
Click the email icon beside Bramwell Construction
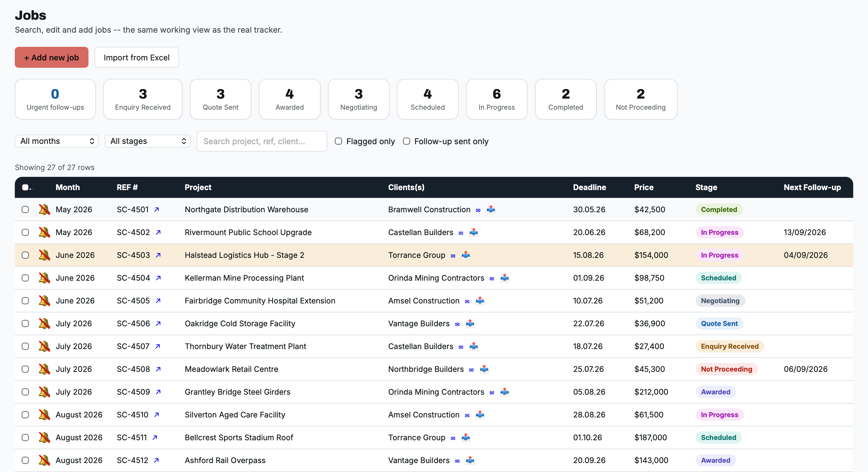(478, 210)
